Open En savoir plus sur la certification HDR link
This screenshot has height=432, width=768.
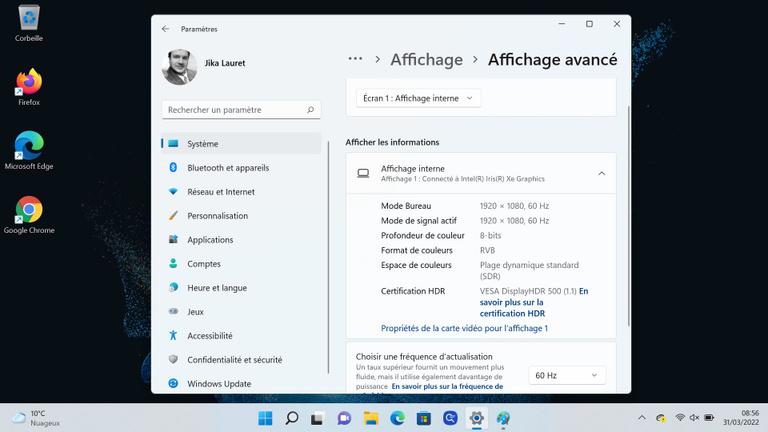534,302
